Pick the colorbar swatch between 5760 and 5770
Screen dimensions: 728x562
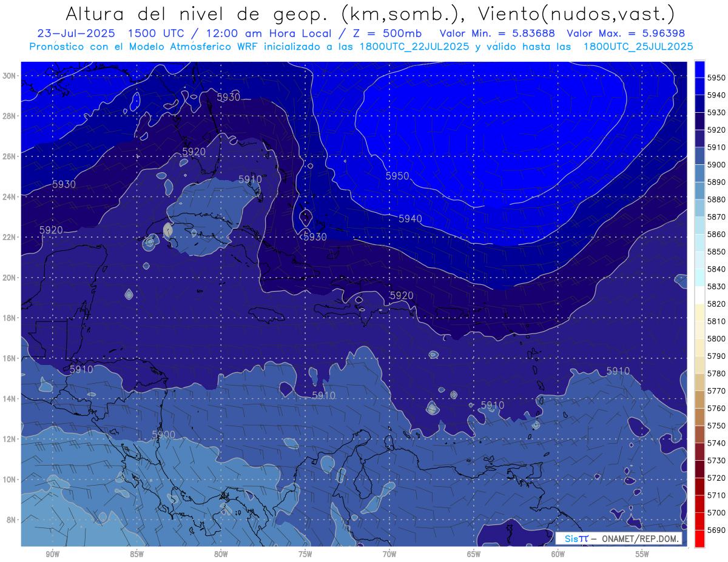[699, 399]
